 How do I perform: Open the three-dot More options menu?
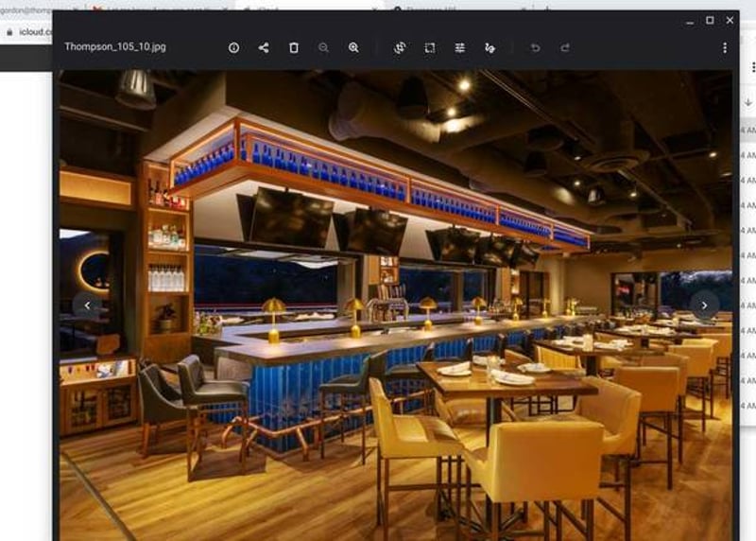click(x=725, y=47)
